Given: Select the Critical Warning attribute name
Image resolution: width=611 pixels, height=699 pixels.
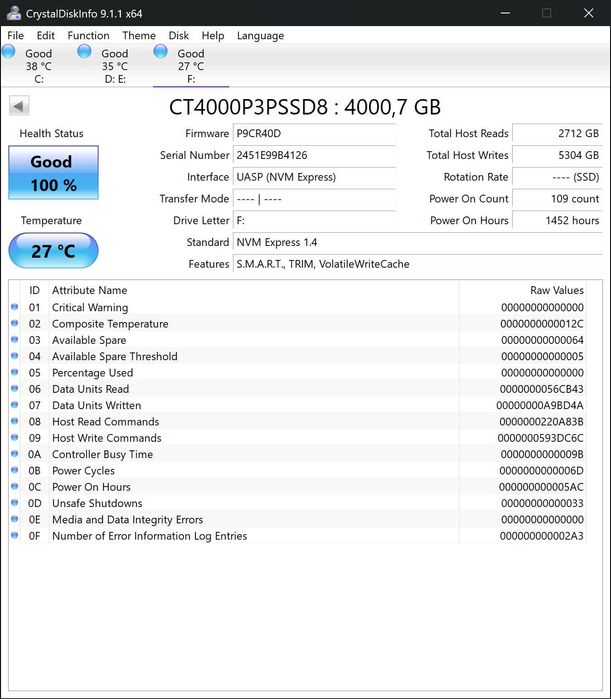Looking at the screenshot, I should [x=90, y=308].
